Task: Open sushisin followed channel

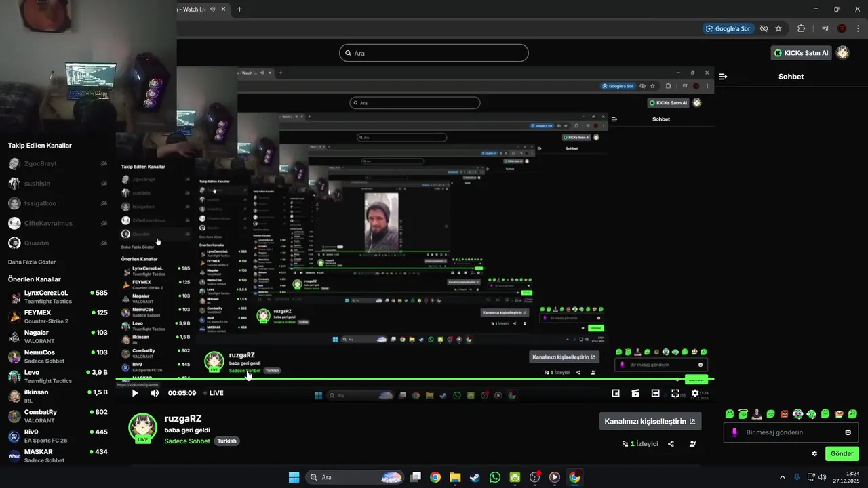Action: coord(58,184)
